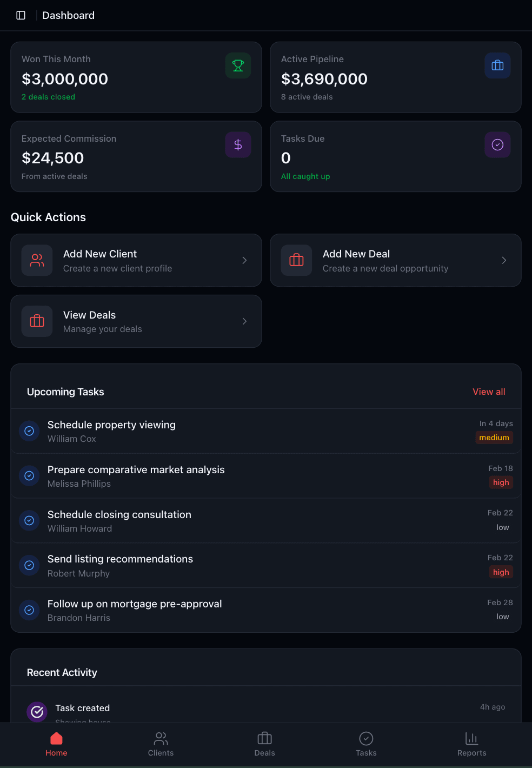Open Reports from the bottom navigation

coord(471,744)
